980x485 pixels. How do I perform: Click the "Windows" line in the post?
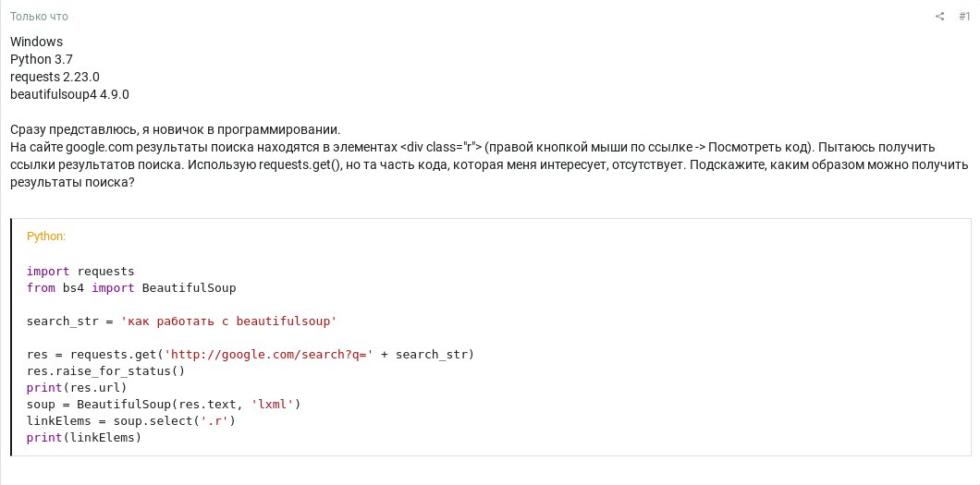(x=36, y=42)
